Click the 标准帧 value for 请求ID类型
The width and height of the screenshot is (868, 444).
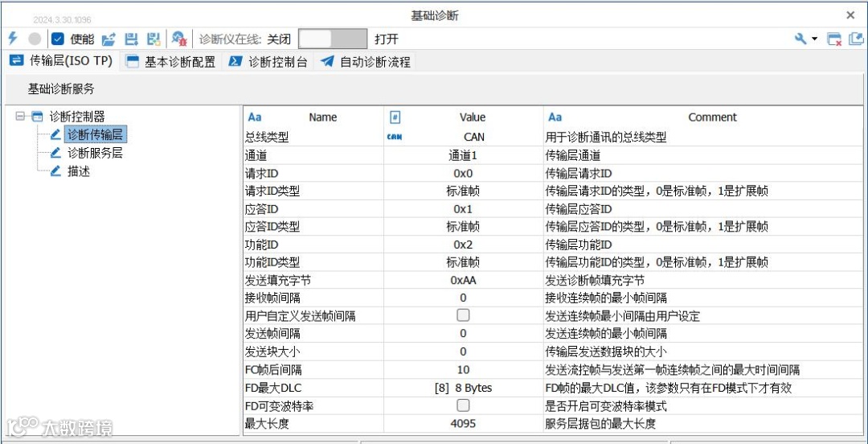coord(464,191)
